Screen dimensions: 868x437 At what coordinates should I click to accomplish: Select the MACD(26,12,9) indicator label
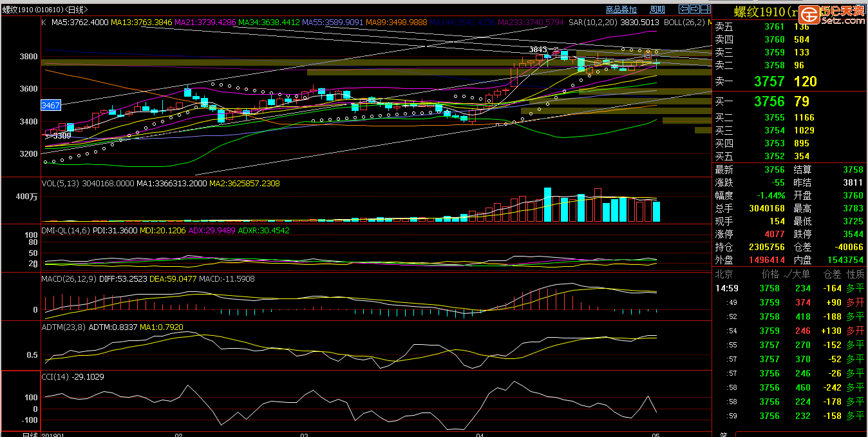pyautogui.click(x=70, y=278)
